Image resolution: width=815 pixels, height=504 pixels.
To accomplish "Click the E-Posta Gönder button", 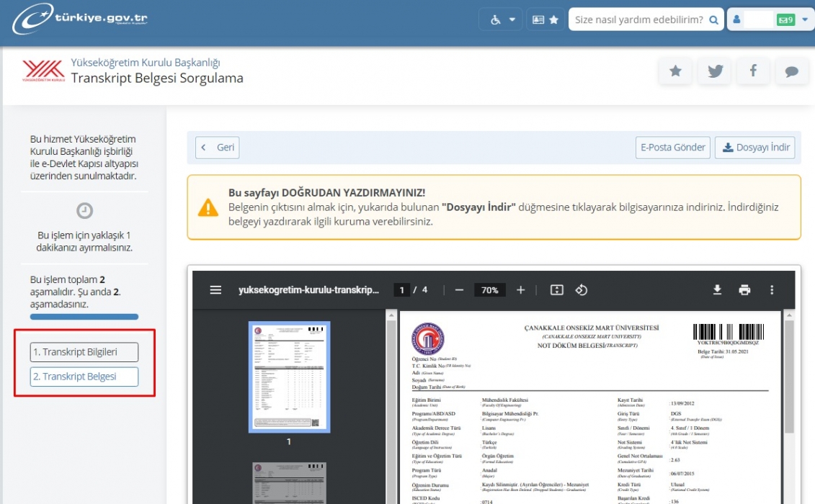I will pyautogui.click(x=673, y=148).
